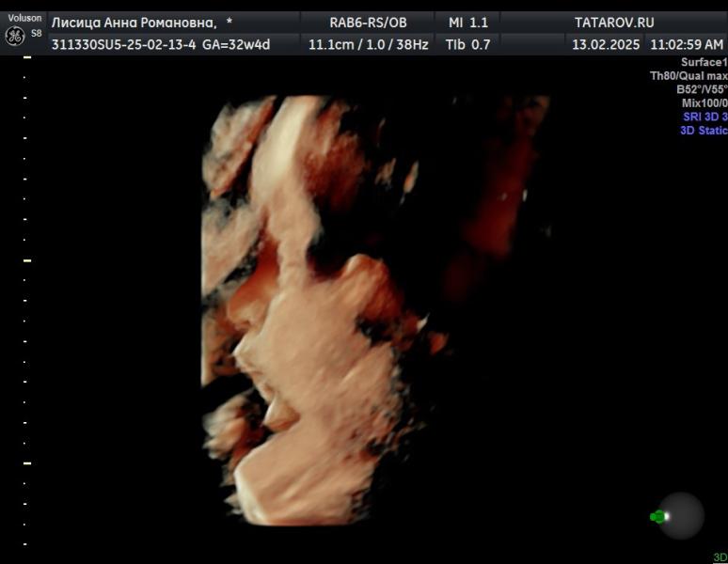Click the green light source direction marker
Image resolution: width=728 pixels, height=564 pixels.
658,516
